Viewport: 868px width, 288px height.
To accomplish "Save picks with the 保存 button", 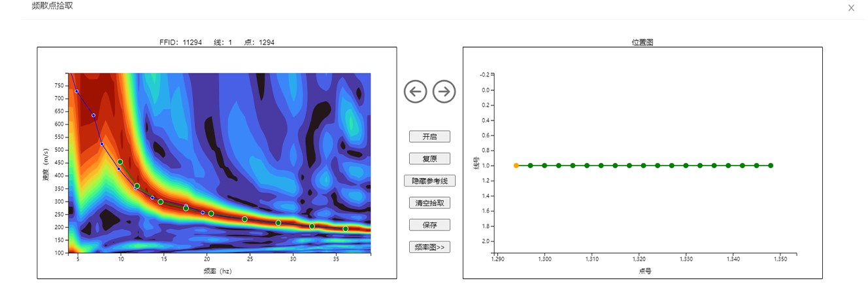I will click(429, 225).
